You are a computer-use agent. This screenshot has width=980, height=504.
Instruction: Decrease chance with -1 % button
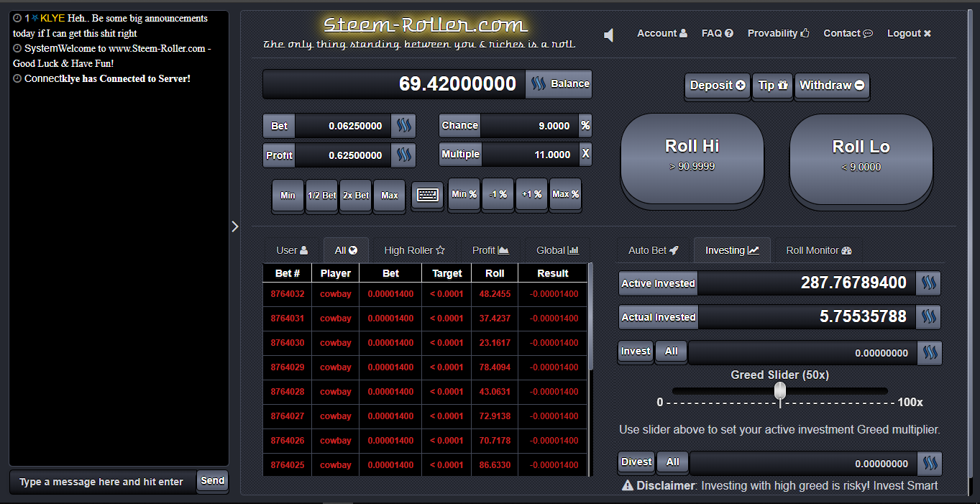coord(498,194)
